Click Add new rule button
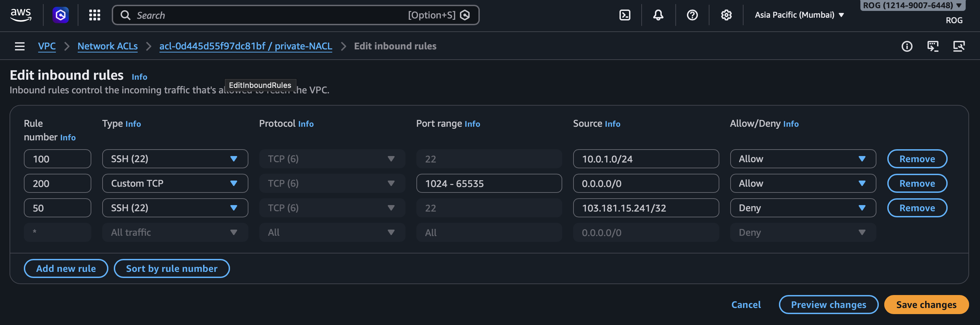980x325 pixels. point(66,269)
